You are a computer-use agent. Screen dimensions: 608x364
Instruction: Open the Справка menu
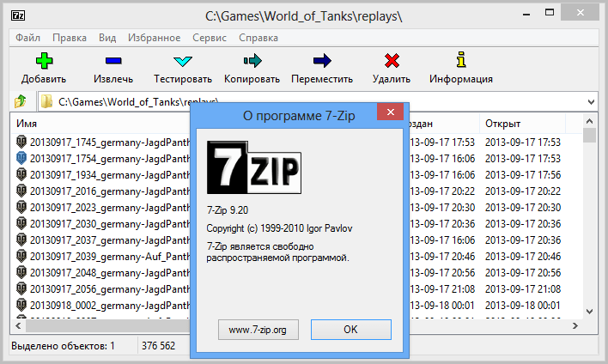(258, 38)
